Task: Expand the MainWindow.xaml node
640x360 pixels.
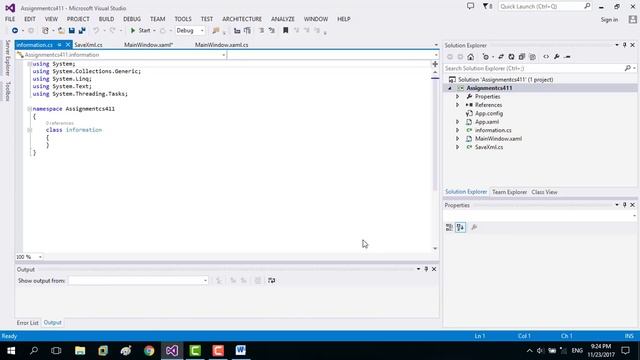Action: coord(458,139)
